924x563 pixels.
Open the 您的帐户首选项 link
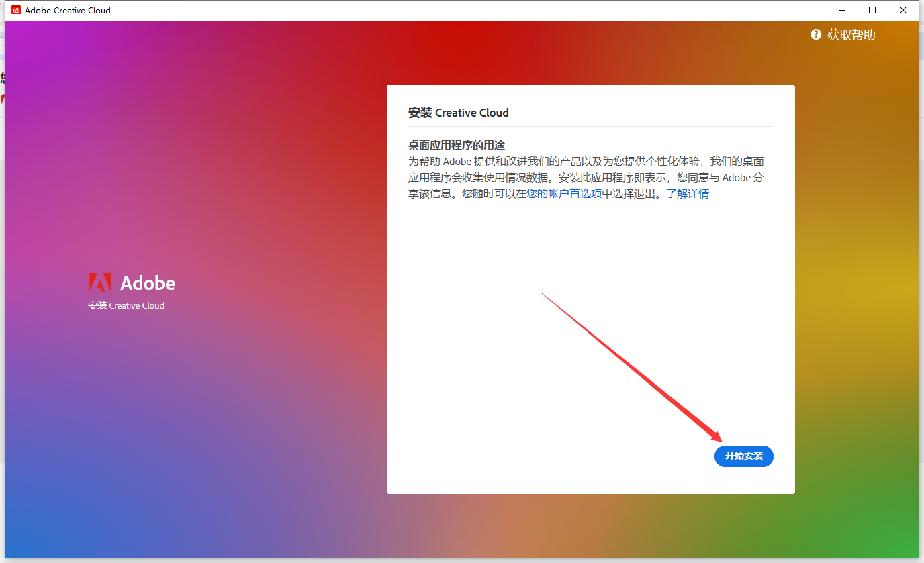tap(564, 194)
